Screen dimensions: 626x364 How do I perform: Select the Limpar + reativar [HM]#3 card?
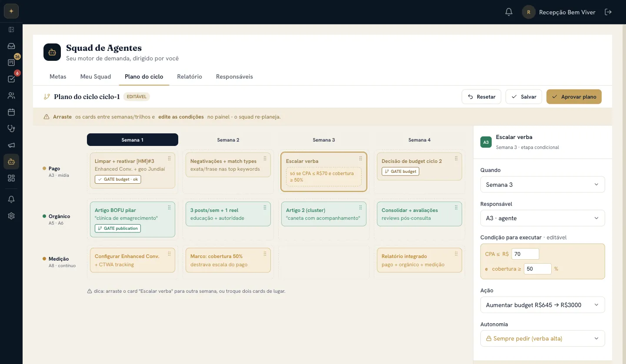click(133, 170)
